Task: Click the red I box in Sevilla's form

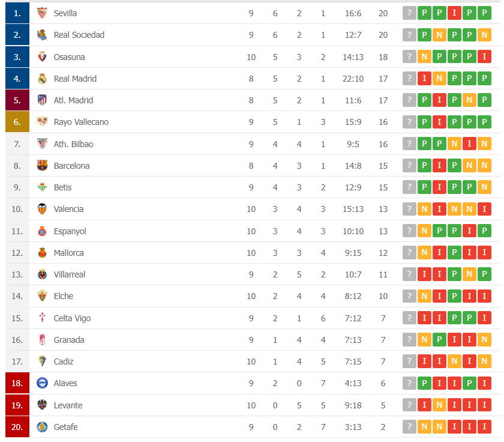Action: click(454, 13)
